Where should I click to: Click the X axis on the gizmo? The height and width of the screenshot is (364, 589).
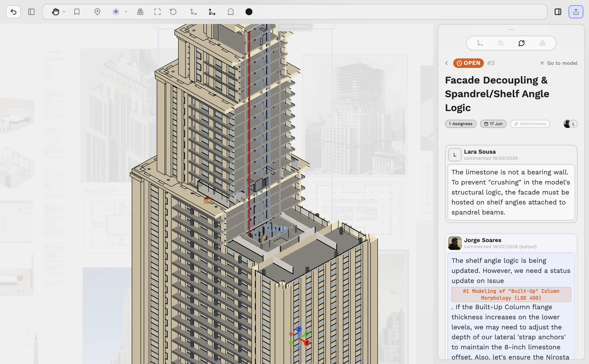[x=306, y=343]
